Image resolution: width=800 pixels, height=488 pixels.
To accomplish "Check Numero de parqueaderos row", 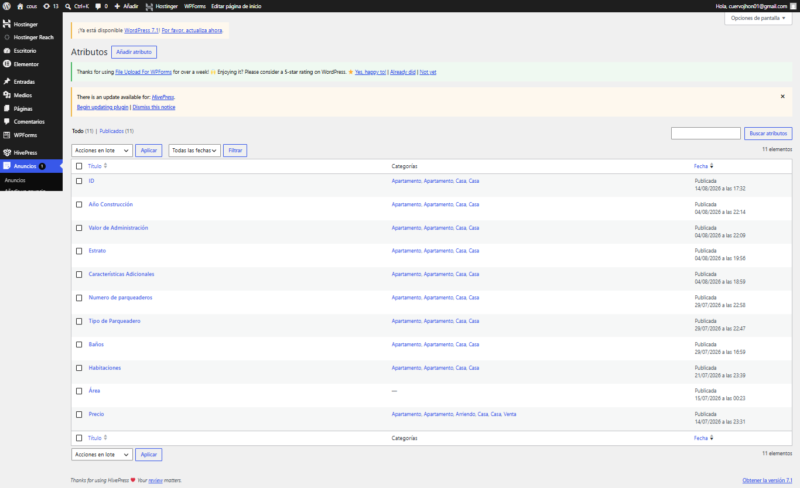I will pos(79,298).
